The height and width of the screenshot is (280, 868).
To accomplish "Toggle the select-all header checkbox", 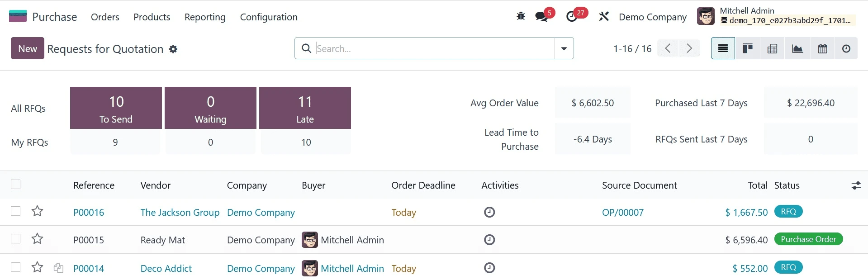I will (16, 185).
